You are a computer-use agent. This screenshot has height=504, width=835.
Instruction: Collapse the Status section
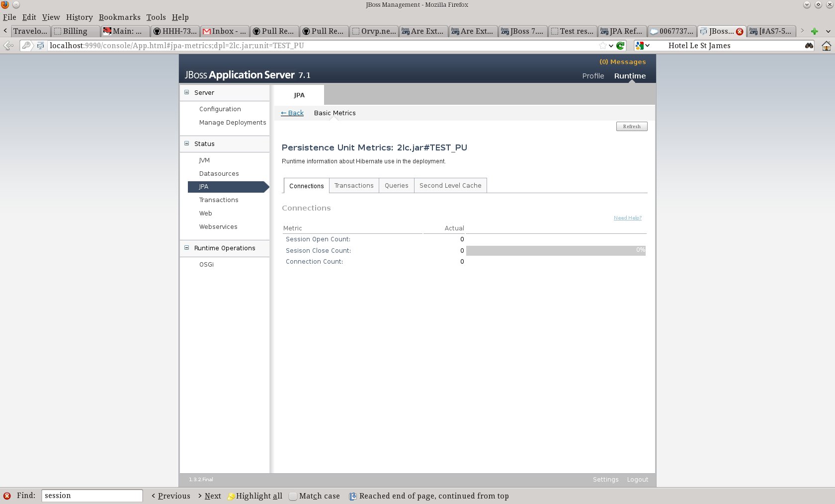click(187, 144)
